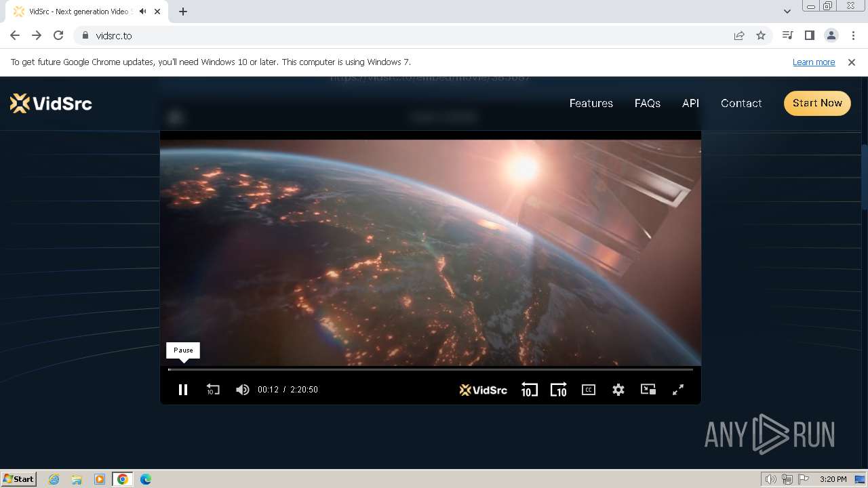
Task: Launch Internet Explorer from taskbar
Action: (x=54, y=479)
